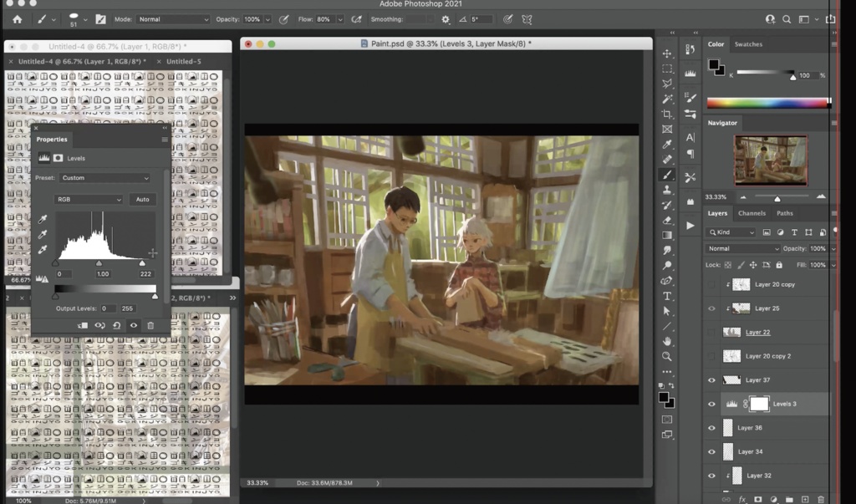Open the History panel icon
This screenshot has width=856, height=504.
(x=690, y=49)
